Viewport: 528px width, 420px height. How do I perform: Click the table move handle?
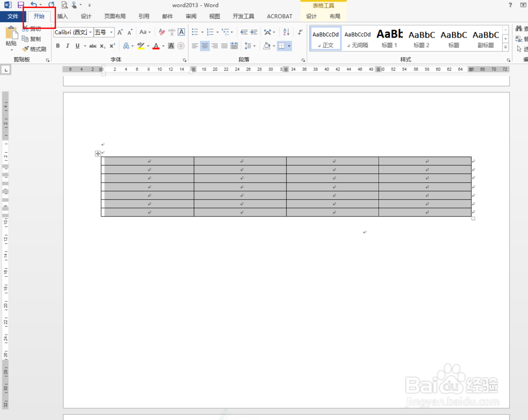point(98,154)
